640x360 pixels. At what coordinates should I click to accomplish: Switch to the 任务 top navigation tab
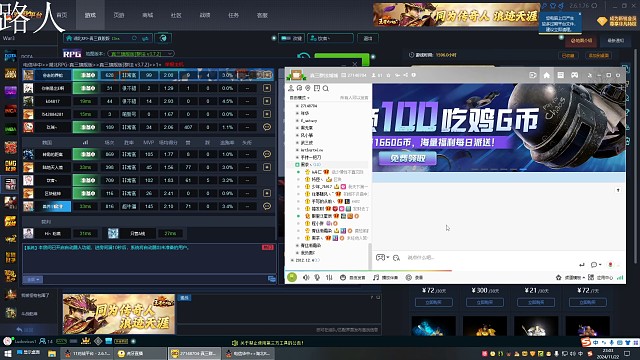[233, 15]
